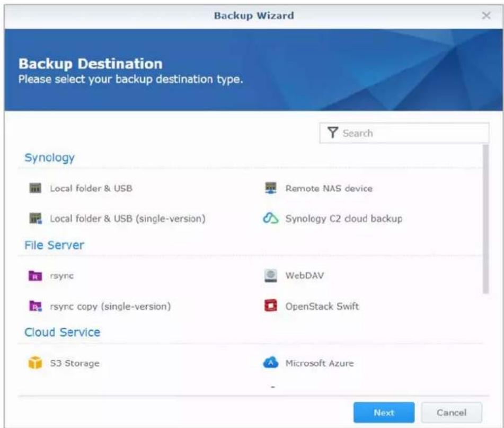Choose "S3 Storage" cloud service
This screenshot has height=428, width=504.
point(75,363)
